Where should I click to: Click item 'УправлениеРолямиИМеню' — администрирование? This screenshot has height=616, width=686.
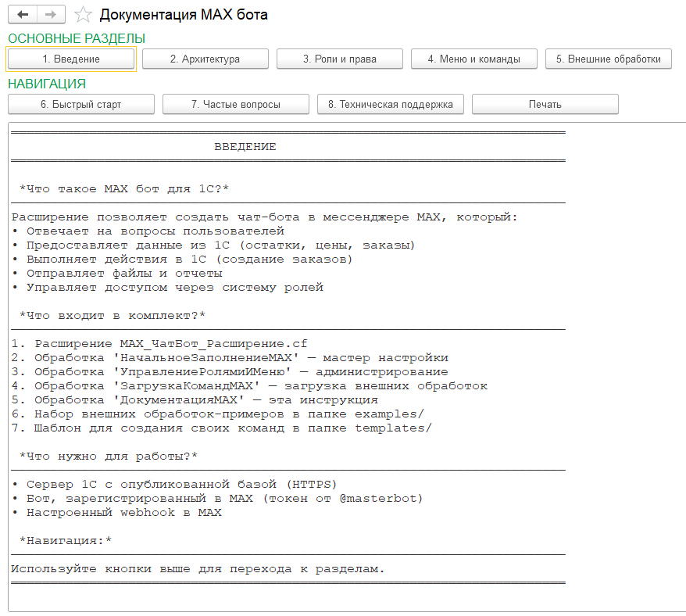pyautogui.click(x=230, y=371)
